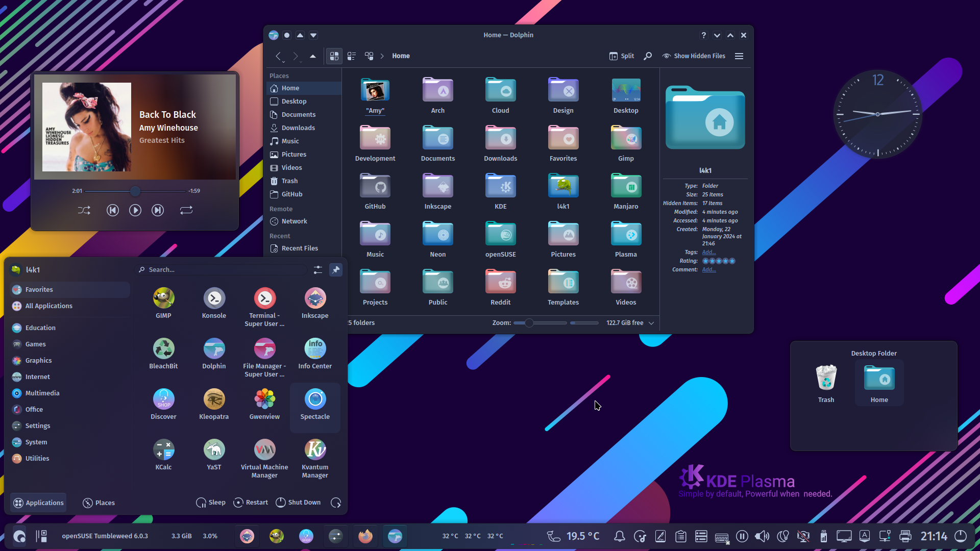Select Favorites category in launcher
980x551 pixels.
click(70, 290)
